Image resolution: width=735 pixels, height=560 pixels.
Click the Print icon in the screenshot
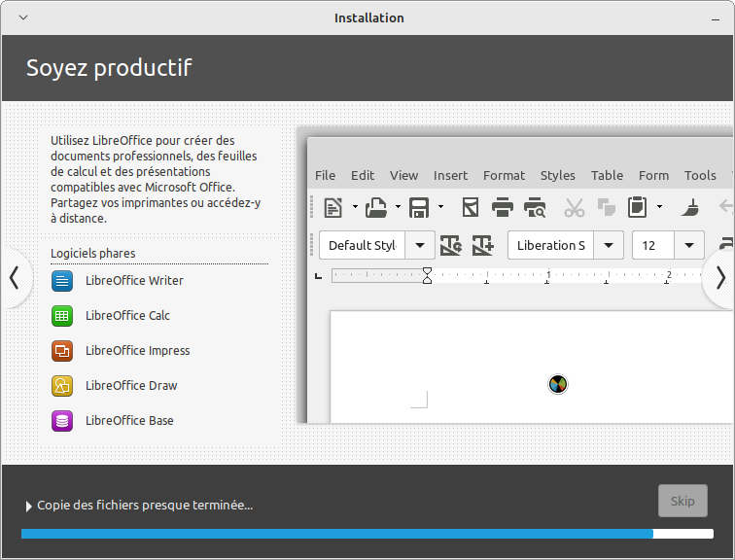click(503, 207)
